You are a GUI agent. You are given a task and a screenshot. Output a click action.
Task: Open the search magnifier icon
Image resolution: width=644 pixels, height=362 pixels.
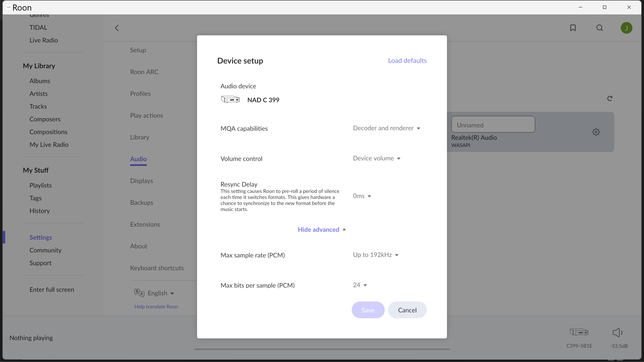coord(600,28)
